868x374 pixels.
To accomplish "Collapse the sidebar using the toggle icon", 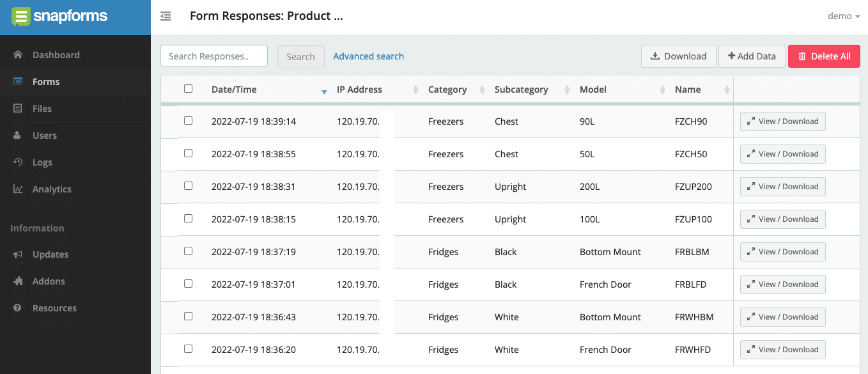I will pos(166,17).
